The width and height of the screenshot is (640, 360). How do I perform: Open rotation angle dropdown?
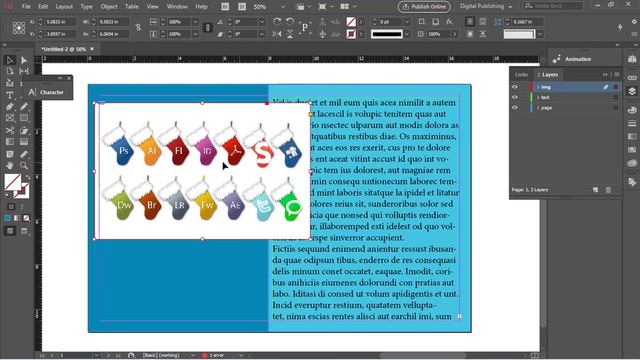pyautogui.click(x=262, y=21)
